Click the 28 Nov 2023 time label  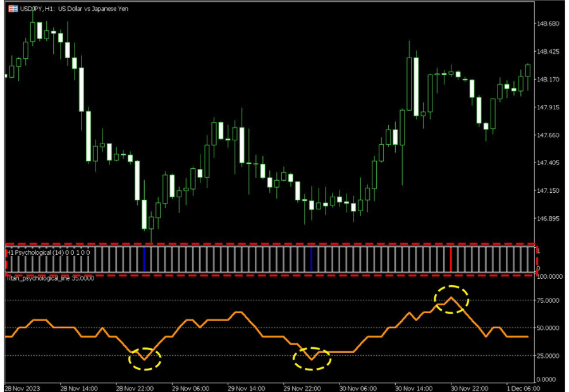(23, 388)
